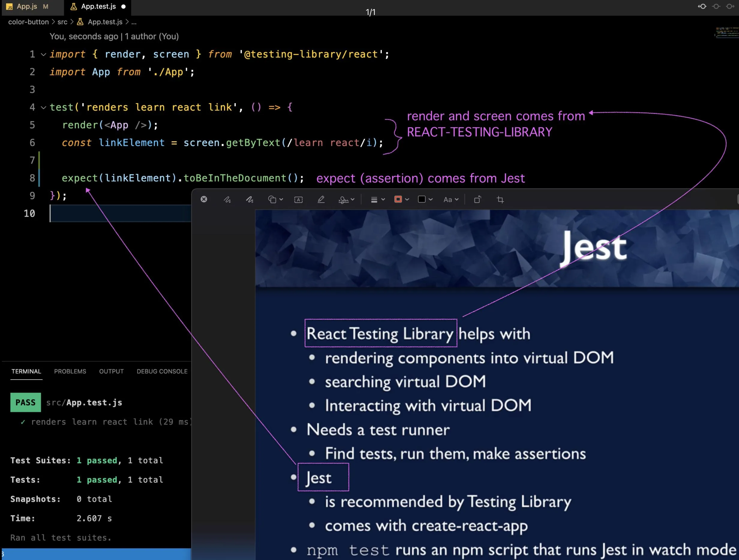The height and width of the screenshot is (560, 739).
Task: Collapse the import statement on line 1
Action: tap(43, 55)
